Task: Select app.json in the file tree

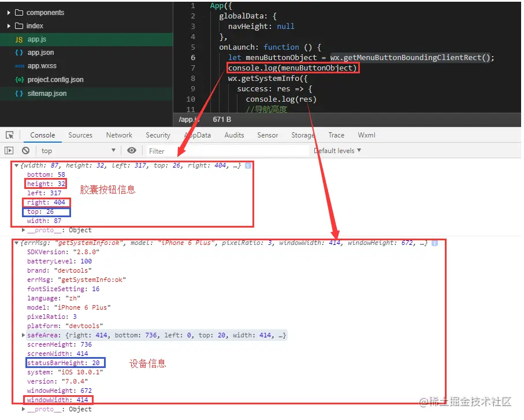Action: pos(87,53)
